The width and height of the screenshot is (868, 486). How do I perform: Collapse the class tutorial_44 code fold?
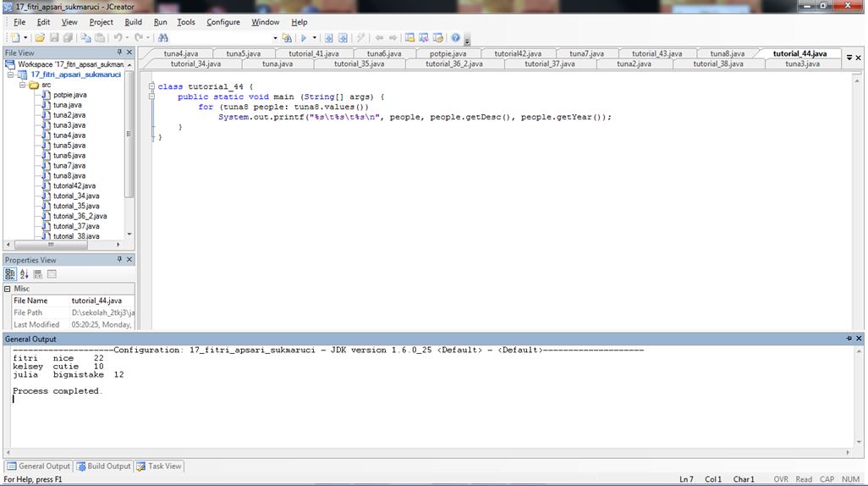pyautogui.click(x=151, y=86)
